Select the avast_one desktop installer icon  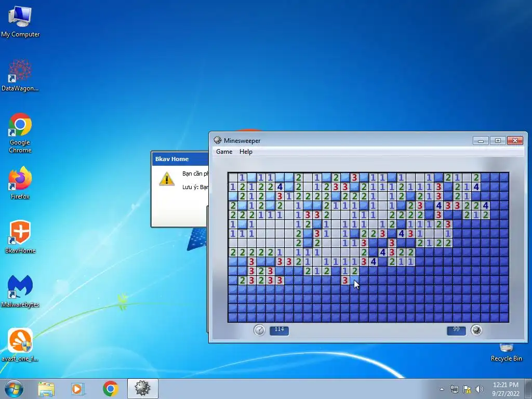coord(20,345)
